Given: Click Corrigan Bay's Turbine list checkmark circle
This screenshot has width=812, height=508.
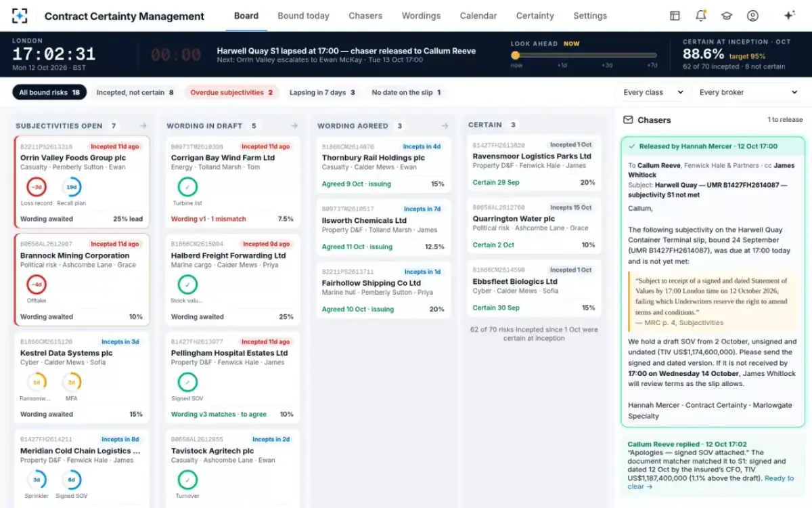Looking at the screenshot, I should tap(187, 186).
